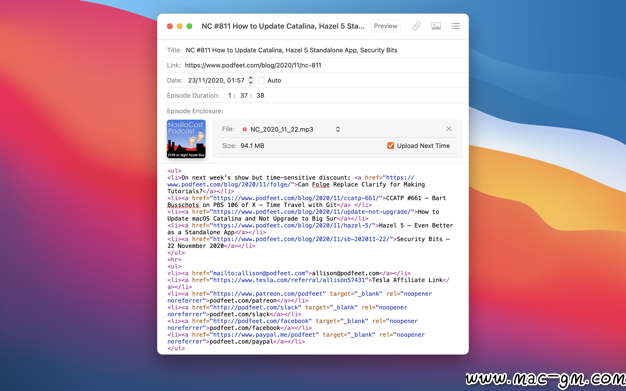Select the episode duration seconds value 38
The height and width of the screenshot is (391, 626).
click(260, 95)
